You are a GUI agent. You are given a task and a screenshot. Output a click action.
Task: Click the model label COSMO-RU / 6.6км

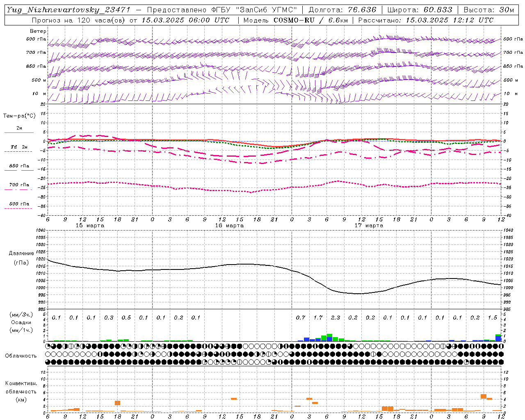tap(310, 20)
